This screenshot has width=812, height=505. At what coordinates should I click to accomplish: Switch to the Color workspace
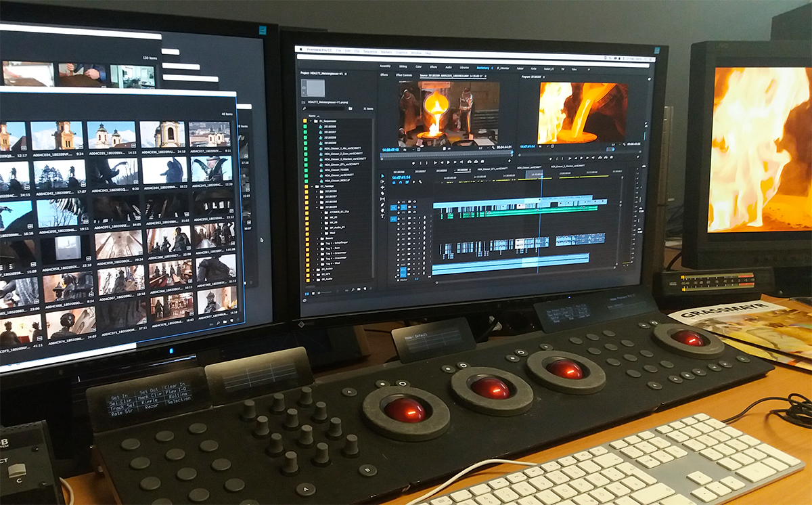pos(418,67)
